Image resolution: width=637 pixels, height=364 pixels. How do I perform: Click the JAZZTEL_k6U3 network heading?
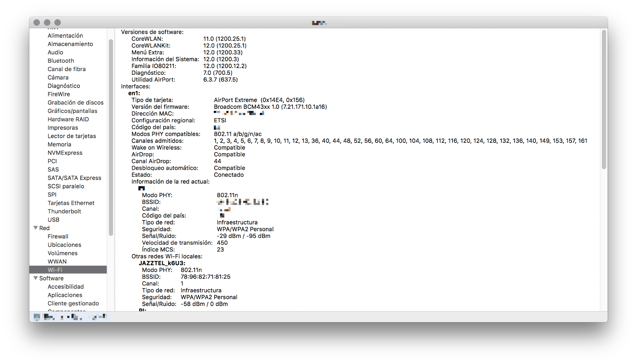162,263
